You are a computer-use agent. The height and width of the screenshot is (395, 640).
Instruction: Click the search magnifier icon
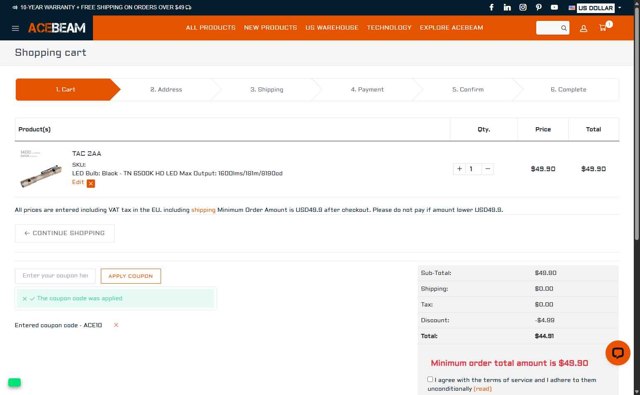[x=564, y=28]
